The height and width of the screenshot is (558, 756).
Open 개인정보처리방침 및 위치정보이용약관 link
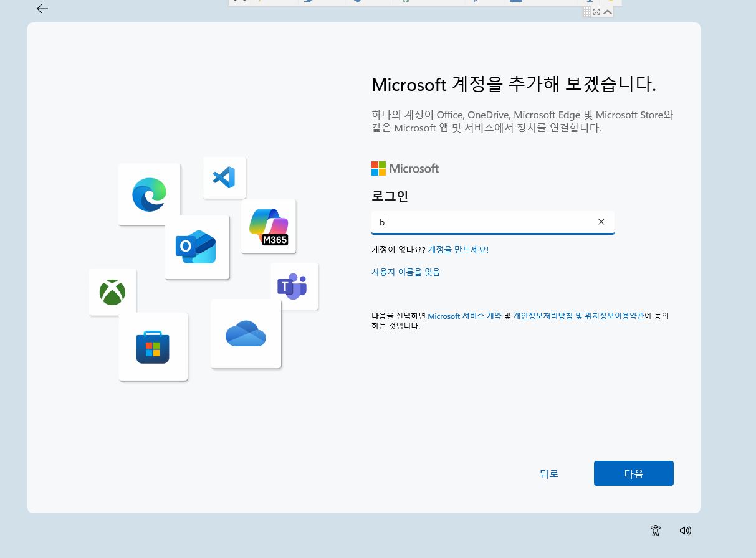tap(579, 316)
